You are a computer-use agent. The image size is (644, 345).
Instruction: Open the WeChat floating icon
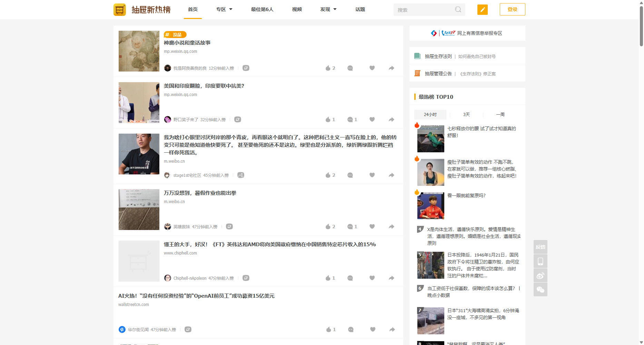click(x=540, y=289)
